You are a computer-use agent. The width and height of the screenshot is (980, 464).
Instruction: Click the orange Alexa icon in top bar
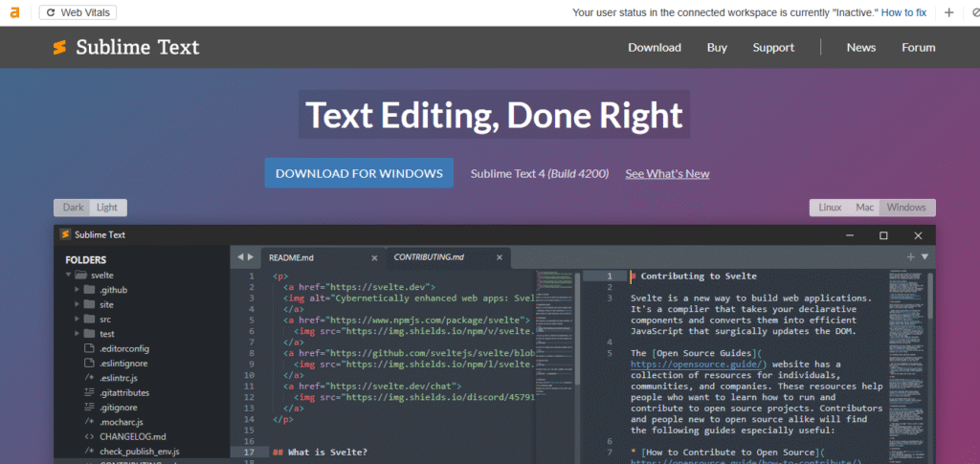tap(14, 12)
